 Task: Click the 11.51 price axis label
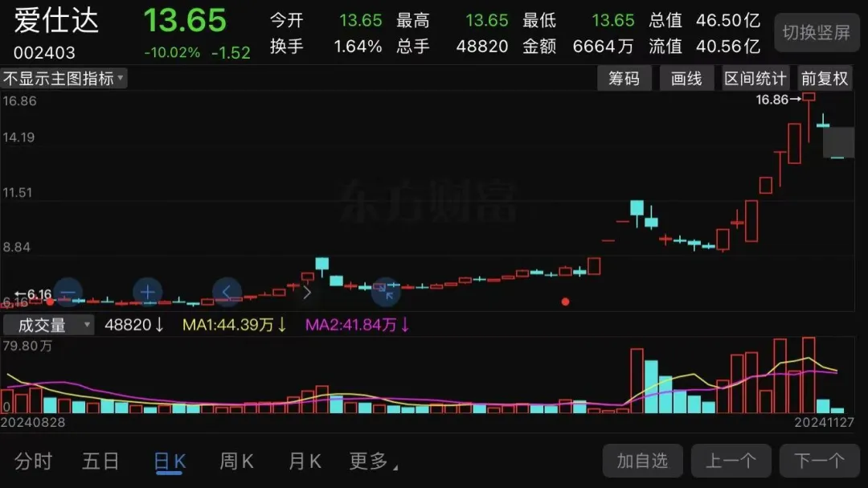coord(18,193)
